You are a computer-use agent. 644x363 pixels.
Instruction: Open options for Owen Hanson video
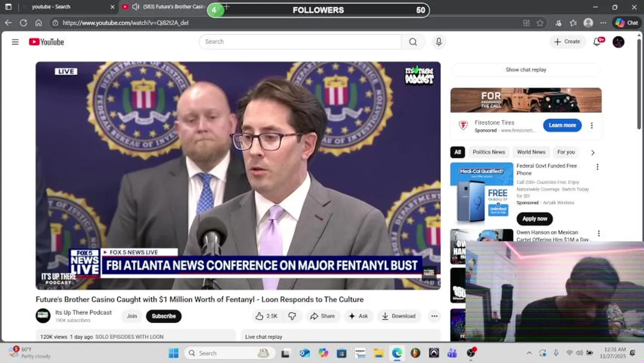point(599,233)
